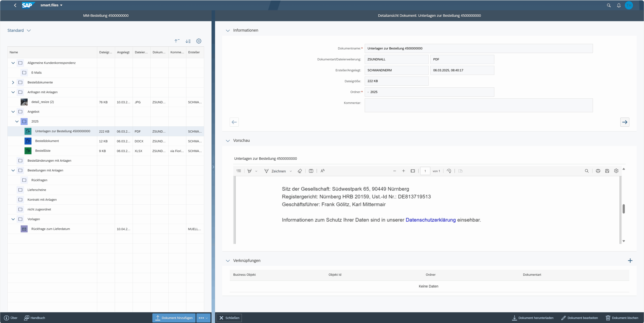The height and width of the screenshot is (323, 644).
Task: Click the SAP logo
Action: coord(28,5)
